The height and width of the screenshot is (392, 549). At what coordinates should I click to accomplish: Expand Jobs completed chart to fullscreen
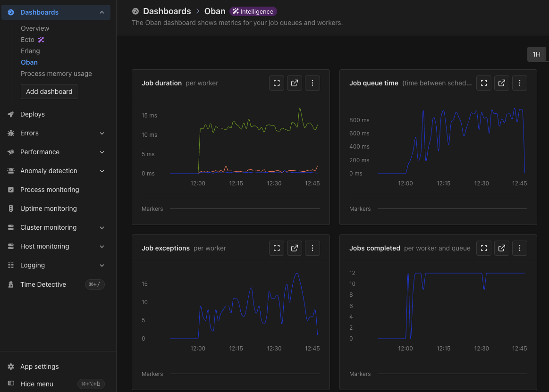484,248
